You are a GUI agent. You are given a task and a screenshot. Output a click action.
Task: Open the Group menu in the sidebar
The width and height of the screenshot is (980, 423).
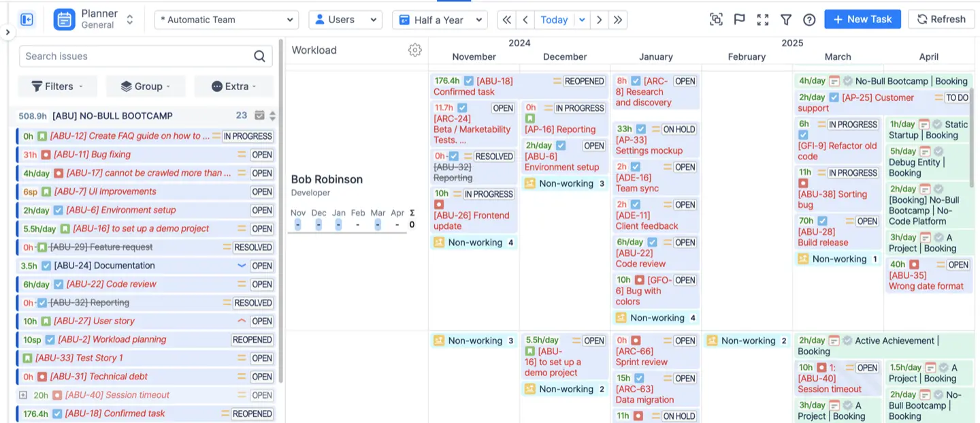[145, 86]
